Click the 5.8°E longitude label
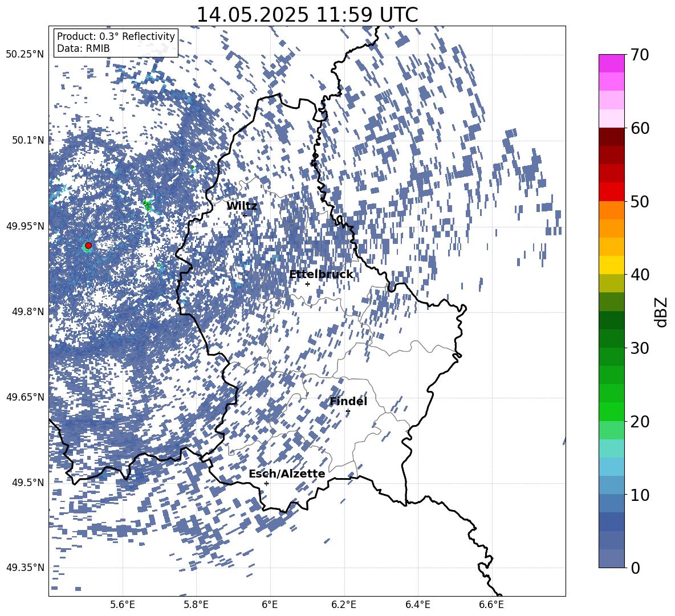Image resolution: width=675 pixels, height=616 pixels. [x=196, y=605]
